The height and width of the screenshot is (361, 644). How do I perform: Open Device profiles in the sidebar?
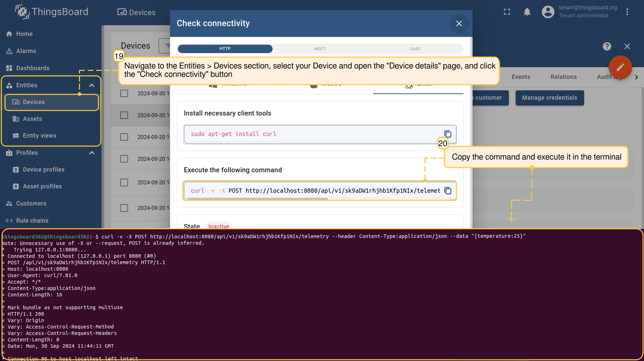[x=44, y=170]
